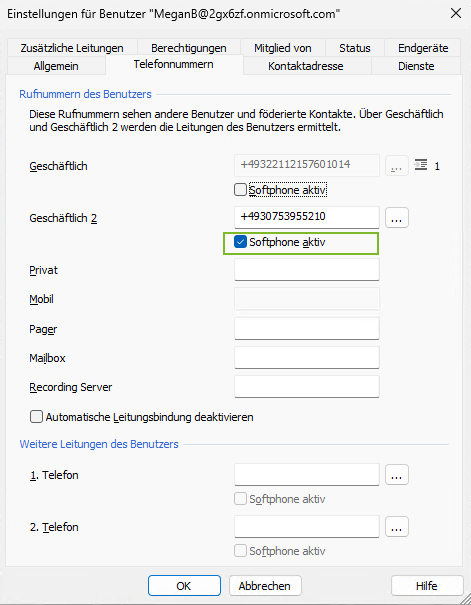The height and width of the screenshot is (605, 471).
Task: Focus the Recording Server input field
Action: tap(307, 387)
